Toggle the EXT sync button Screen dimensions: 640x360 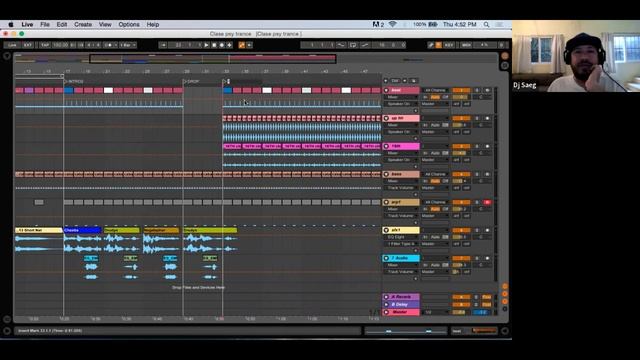[28, 45]
